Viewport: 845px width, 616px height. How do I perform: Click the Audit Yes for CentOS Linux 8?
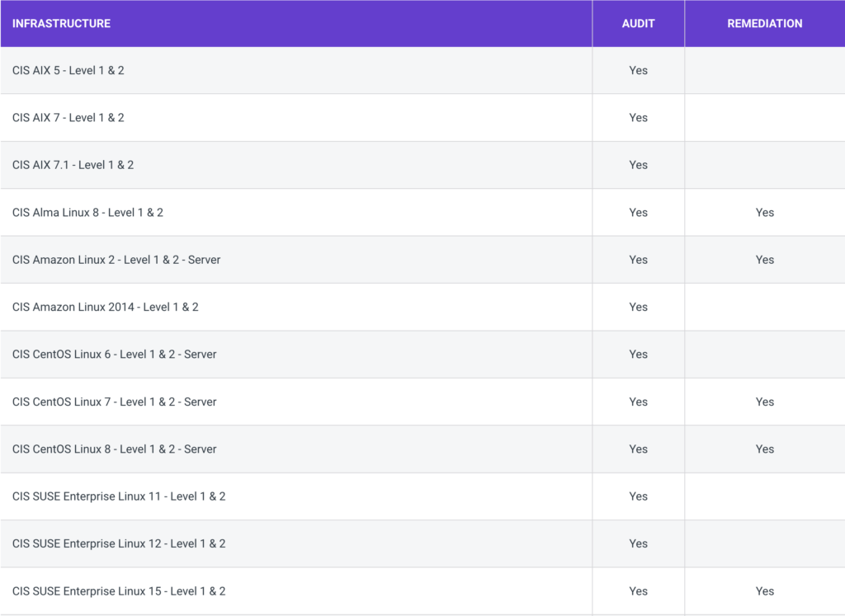pyautogui.click(x=638, y=449)
